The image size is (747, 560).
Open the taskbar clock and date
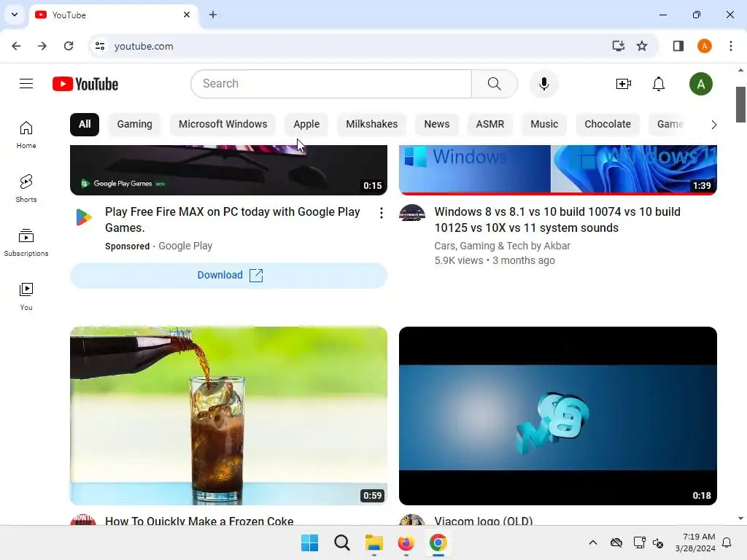(695, 542)
